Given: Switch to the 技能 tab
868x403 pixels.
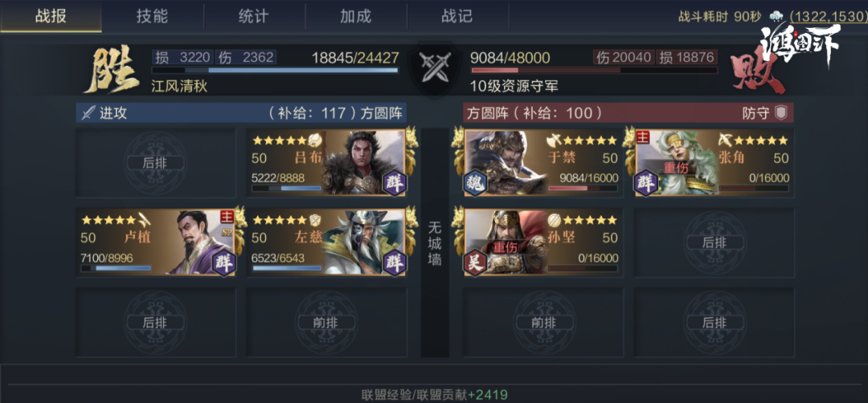Looking at the screenshot, I should [x=152, y=16].
